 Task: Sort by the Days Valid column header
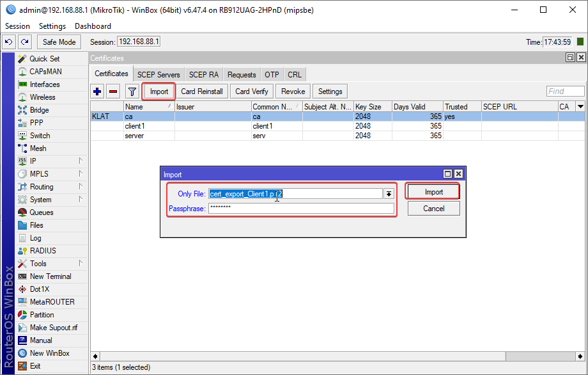417,107
